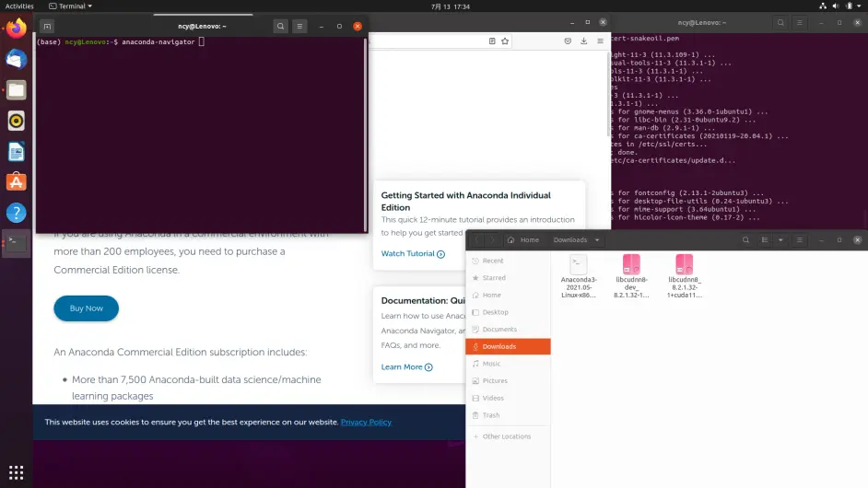Open hamburger menu in front terminal
This screenshot has width=868, height=488.
[299, 26]
